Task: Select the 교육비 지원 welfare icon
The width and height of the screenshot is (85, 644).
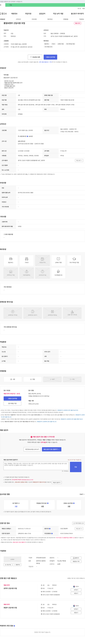Action: tap(58, 259)
